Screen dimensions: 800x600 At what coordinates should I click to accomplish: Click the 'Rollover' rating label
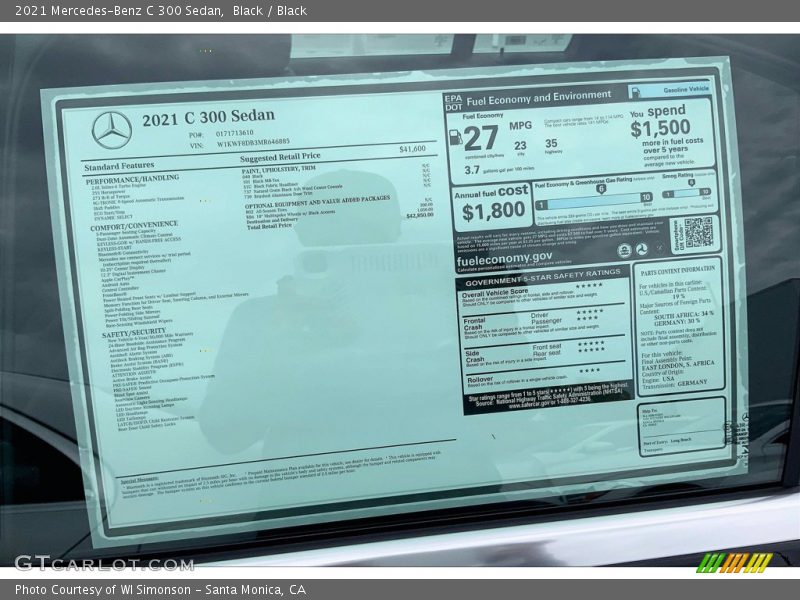tap(480, 380)
